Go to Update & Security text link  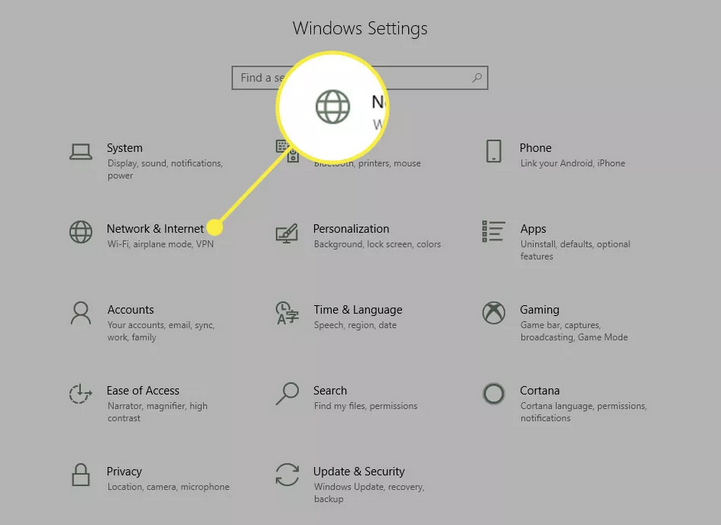point(359,471)
